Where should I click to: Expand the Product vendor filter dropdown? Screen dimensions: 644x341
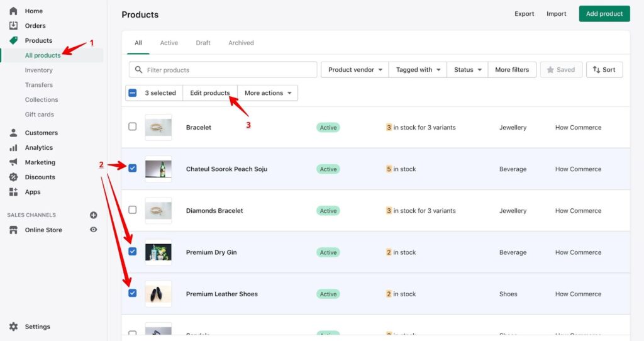point(355,70)
